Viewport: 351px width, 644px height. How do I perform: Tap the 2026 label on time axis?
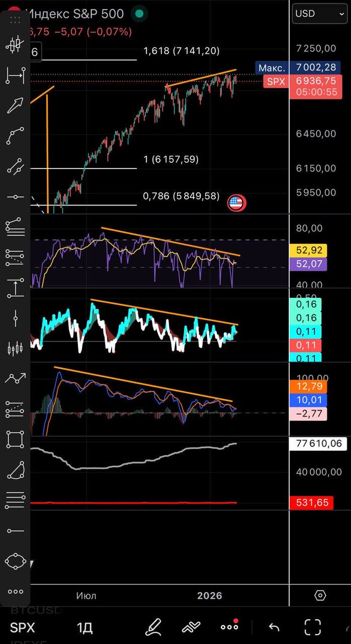pos(209,596)
